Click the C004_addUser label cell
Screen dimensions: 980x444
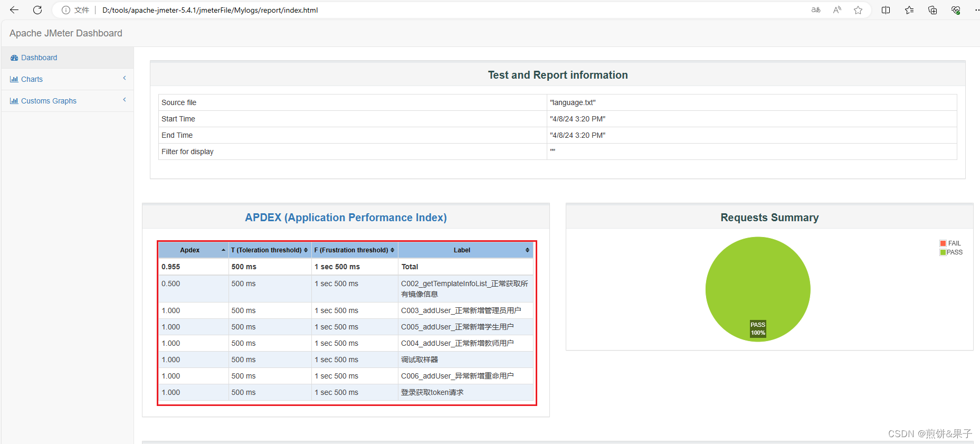coord(465,343)
